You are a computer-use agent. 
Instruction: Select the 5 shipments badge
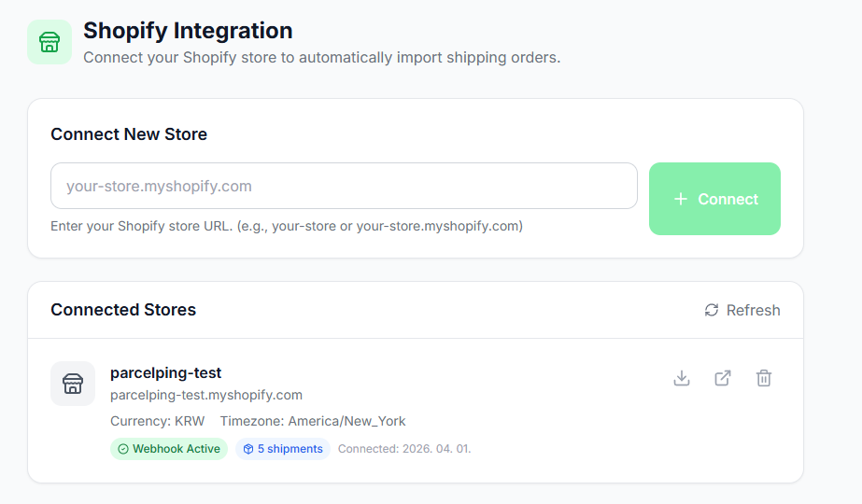pyautogui.click(x=283, y=449)
